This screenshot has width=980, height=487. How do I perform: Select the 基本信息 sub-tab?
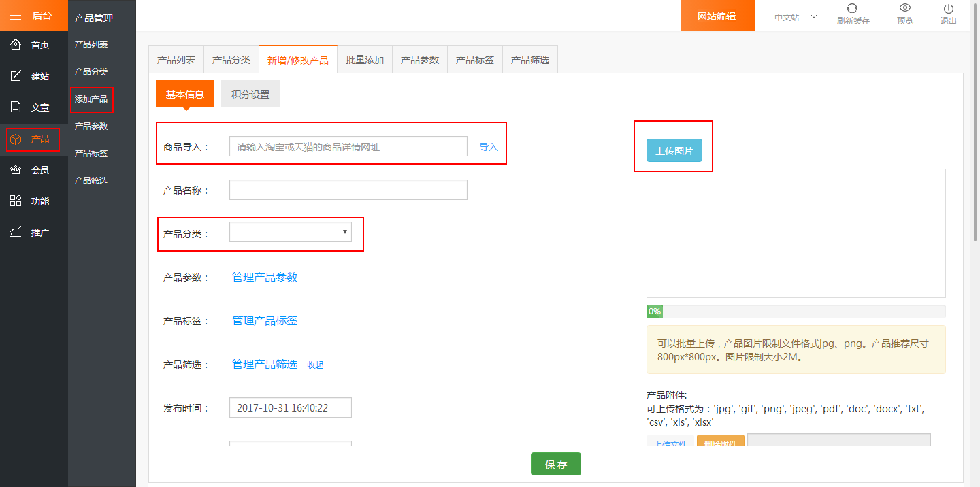tap(185, 95)
